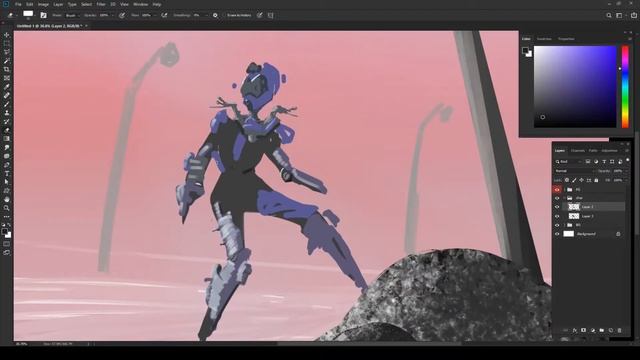Enable the Erase to History checkbox
640x360 pixels.
(x=239, y=16)
